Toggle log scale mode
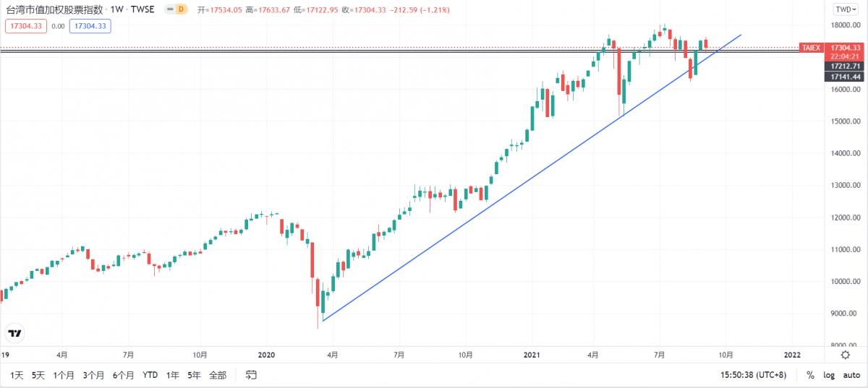The image size is (868, 388). tap(828, 375)
